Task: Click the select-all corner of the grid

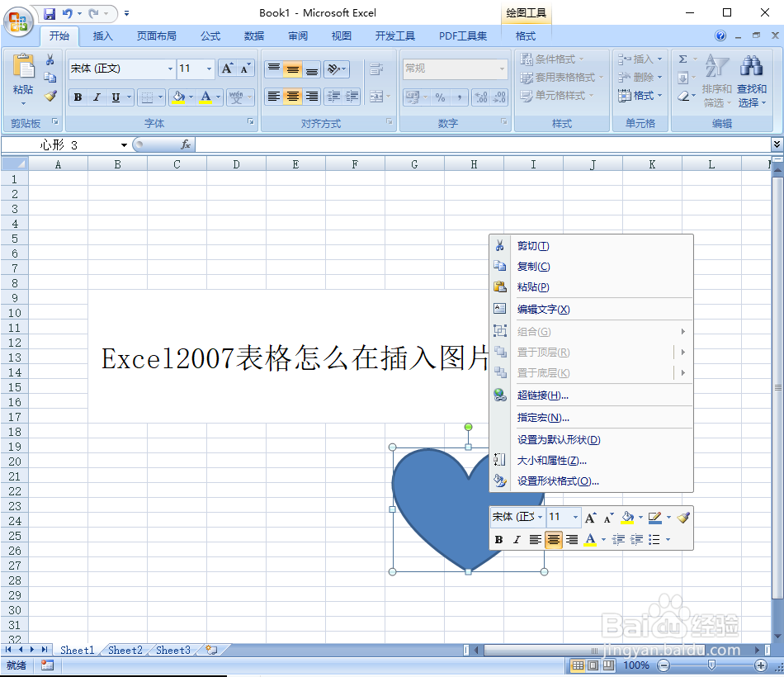Action: click(15, 163)
